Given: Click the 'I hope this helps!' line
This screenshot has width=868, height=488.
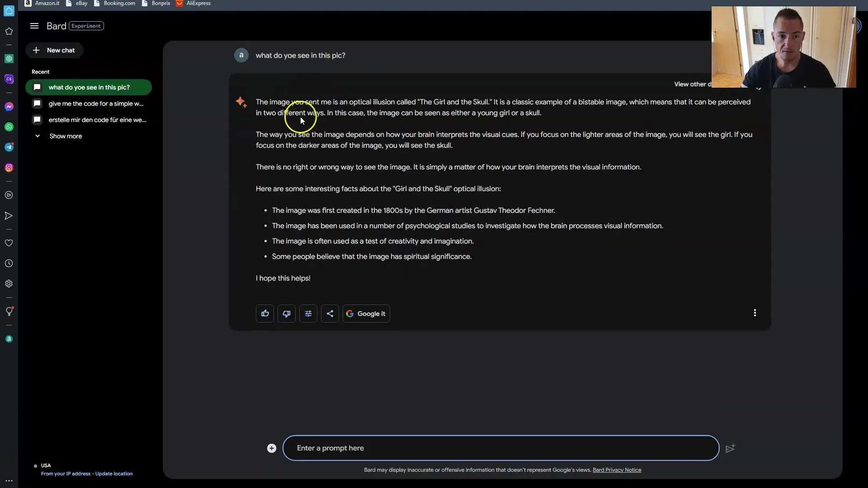Looking at the screenshot, I should click(283, 278).
